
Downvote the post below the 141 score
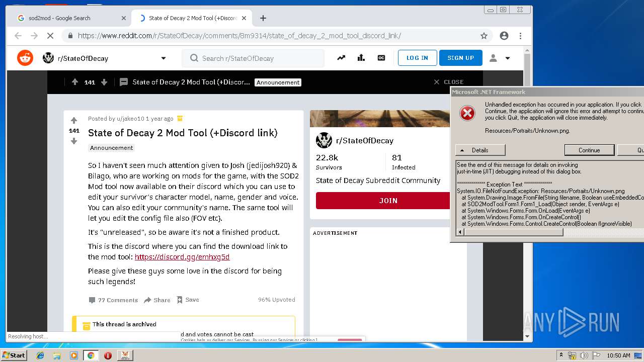(x=74, y=141)
